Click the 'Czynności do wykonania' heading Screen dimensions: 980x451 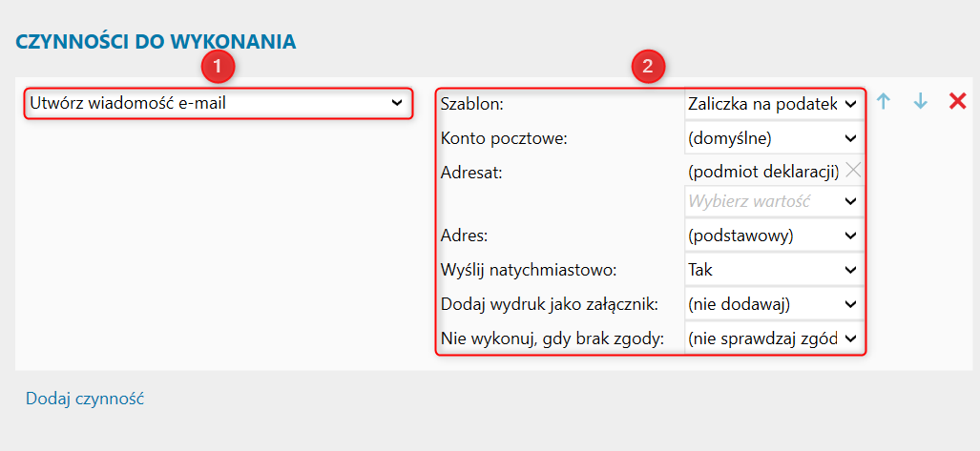click(x=156, y=41)
